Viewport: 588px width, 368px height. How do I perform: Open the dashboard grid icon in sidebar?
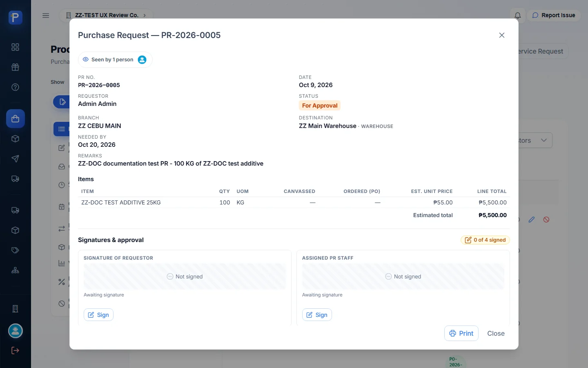tap(16, 47)
